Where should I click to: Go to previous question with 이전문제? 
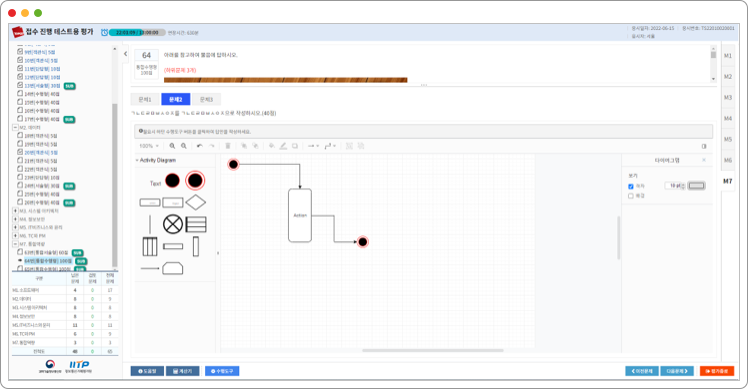coord(642,371)
